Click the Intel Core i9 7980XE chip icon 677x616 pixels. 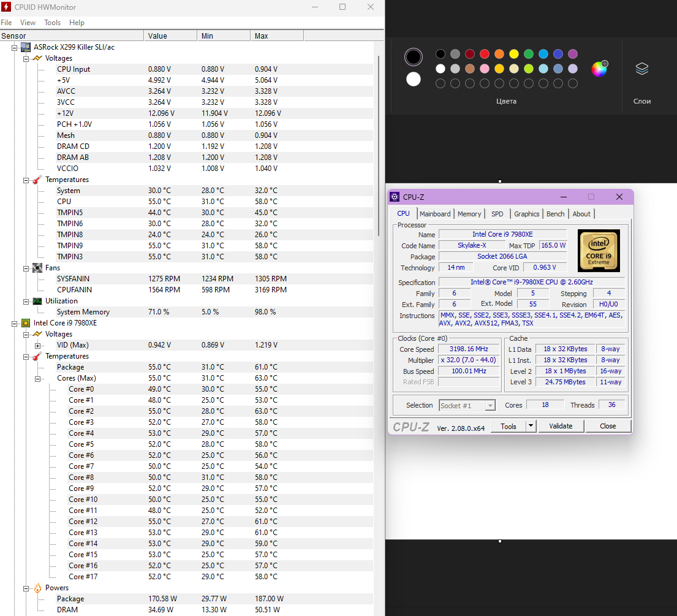tap(26, 323)
